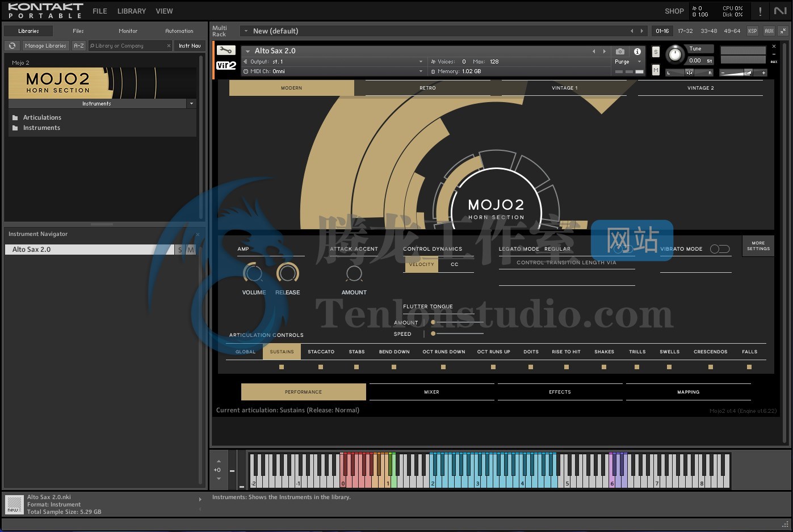Click the exclamation warning icon
793x532 pixels.
tap(760, 11)
